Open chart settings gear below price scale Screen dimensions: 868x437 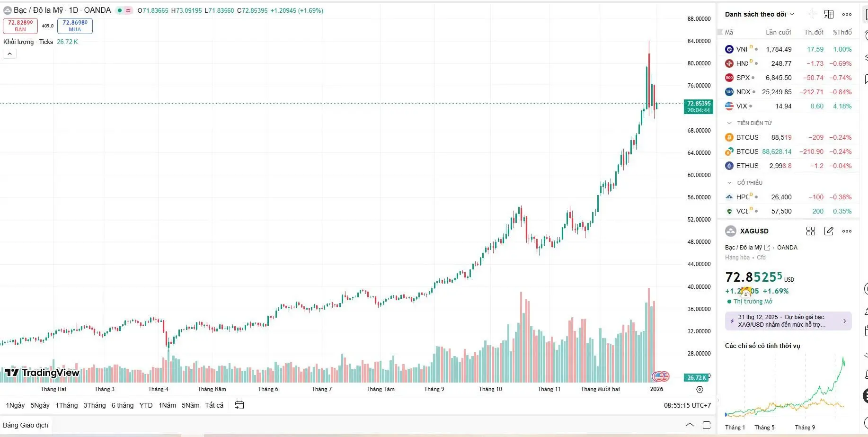700,389
